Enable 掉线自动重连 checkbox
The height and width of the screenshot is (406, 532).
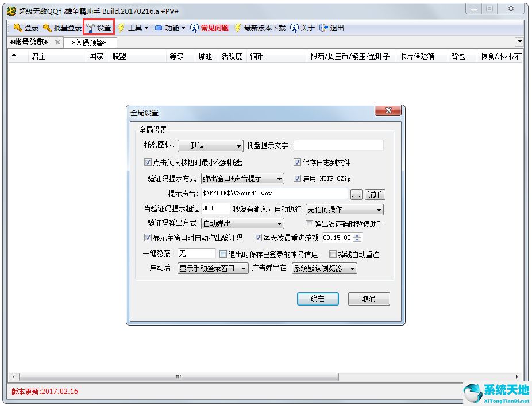[x=333, y=254]
